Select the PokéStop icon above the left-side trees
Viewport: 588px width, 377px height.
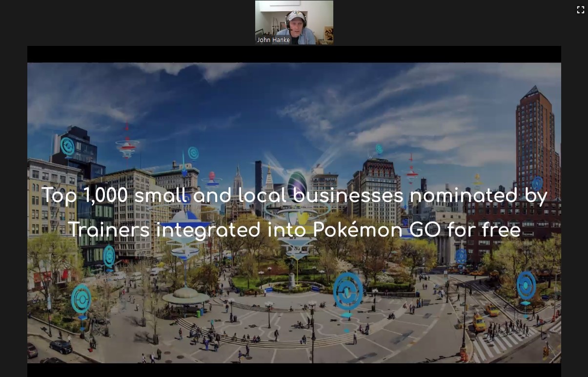[109, 255]
